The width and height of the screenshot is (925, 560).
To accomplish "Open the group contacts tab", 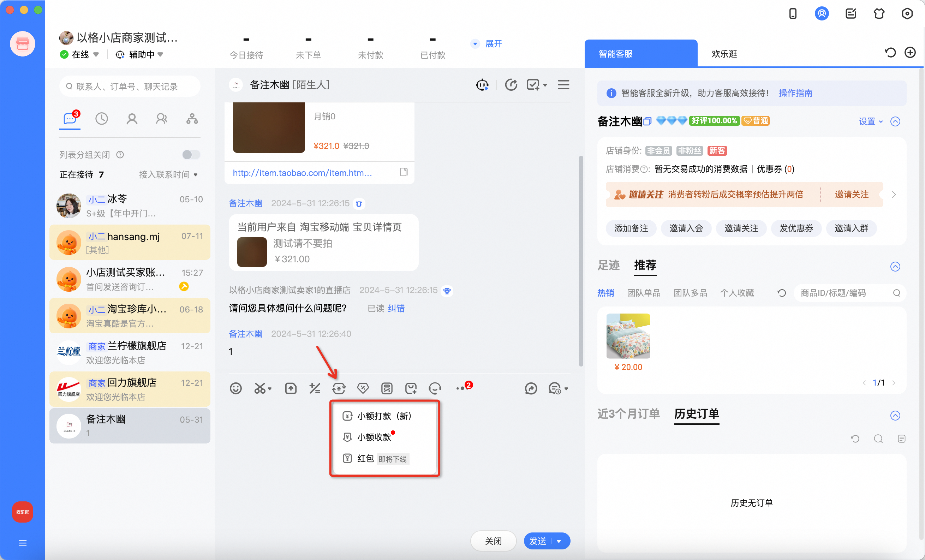I will [162, 119].
